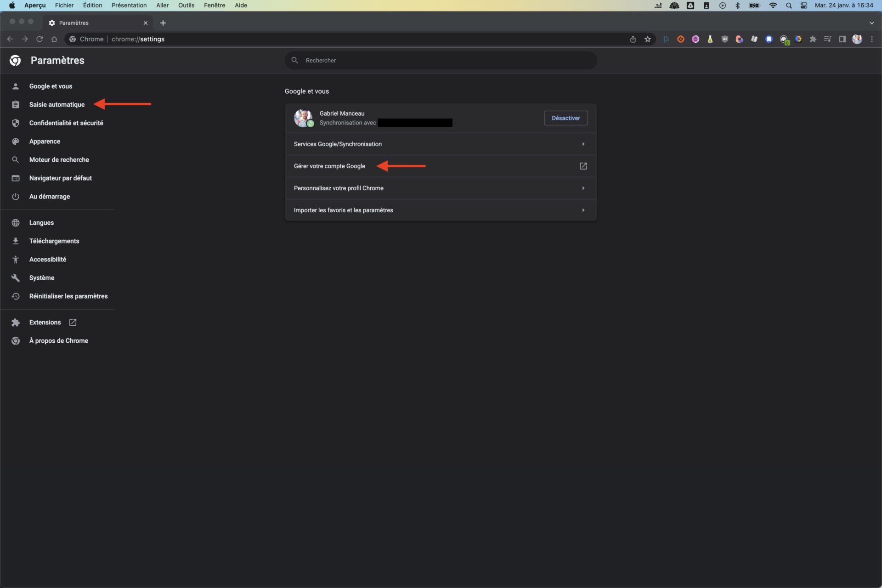Screen dimensions: 882x588
Task: Close the Paramètres tab
Action: (x=145, y=23)
